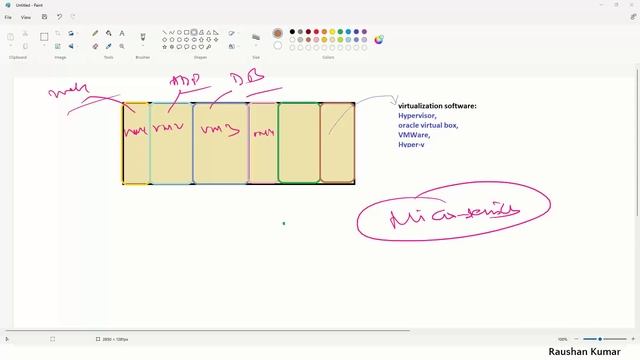Click the 'oracle virtual box,' text on canvas
640x360 pixels.
[x=428, y=125]
